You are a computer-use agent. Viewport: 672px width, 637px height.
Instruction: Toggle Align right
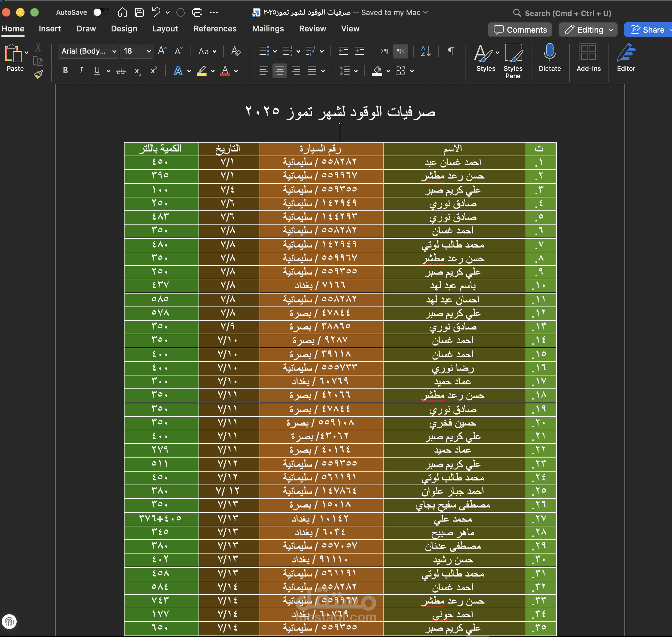pyautogui.click(x=296, y=71)
